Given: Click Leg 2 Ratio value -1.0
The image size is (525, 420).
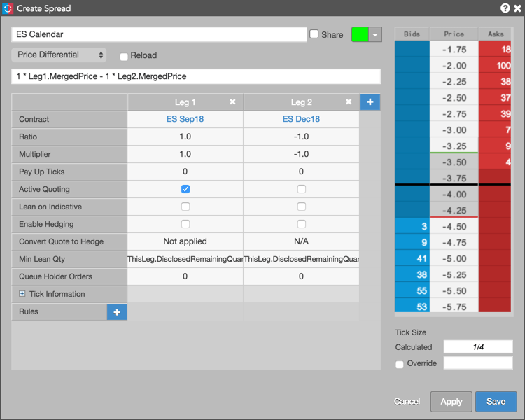Looking at the screenshot, I should (301, 136).
